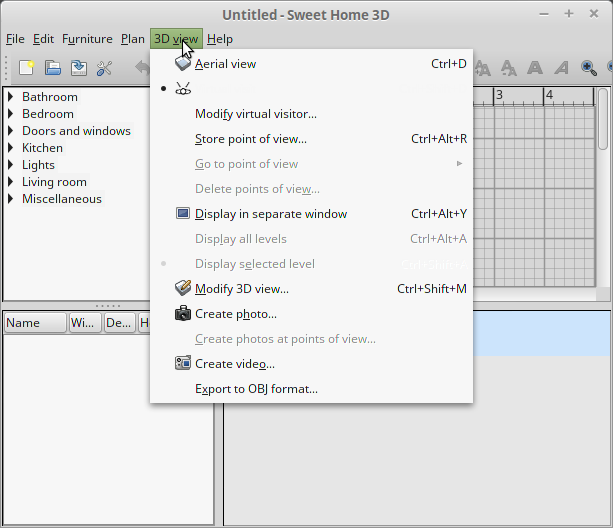Screen dimensions: 613x528
Task: Click the zoom in magnifier icon
Action: point(588,68)
